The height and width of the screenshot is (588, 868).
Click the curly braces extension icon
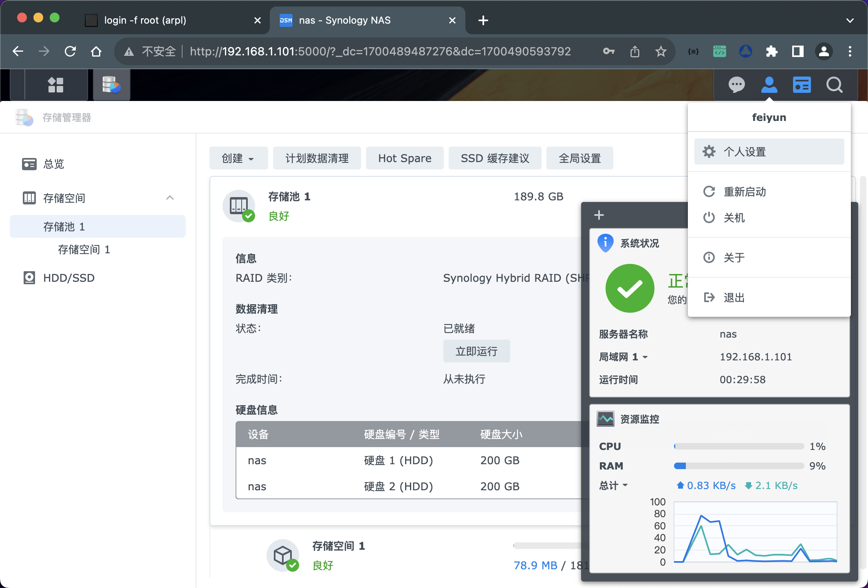693,51
